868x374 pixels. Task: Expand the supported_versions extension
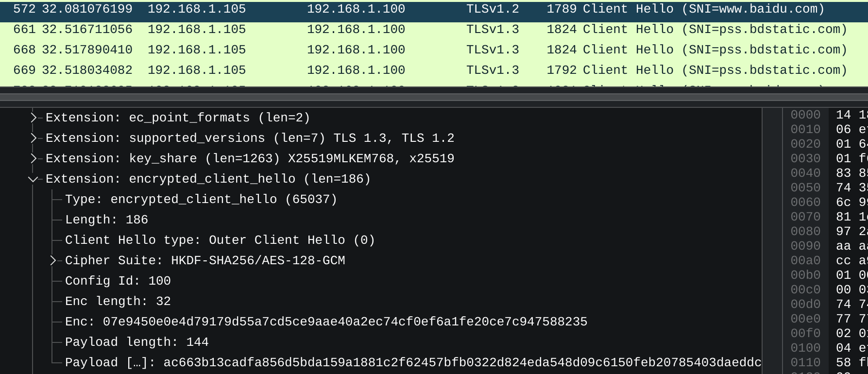tap(33, 138)
